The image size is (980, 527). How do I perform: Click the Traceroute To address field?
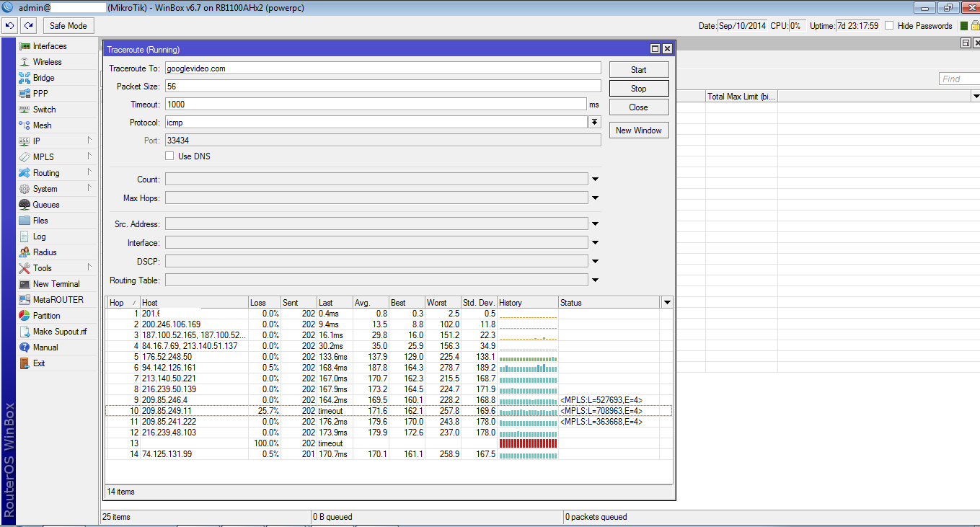[x=382, y=68]
